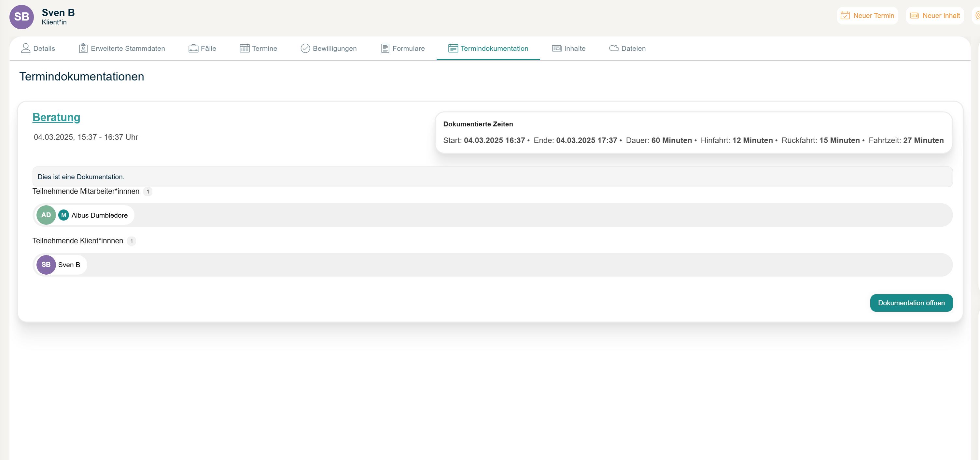
Task: Click the newspaper icon for Inhalte
Action: point(556,48)
